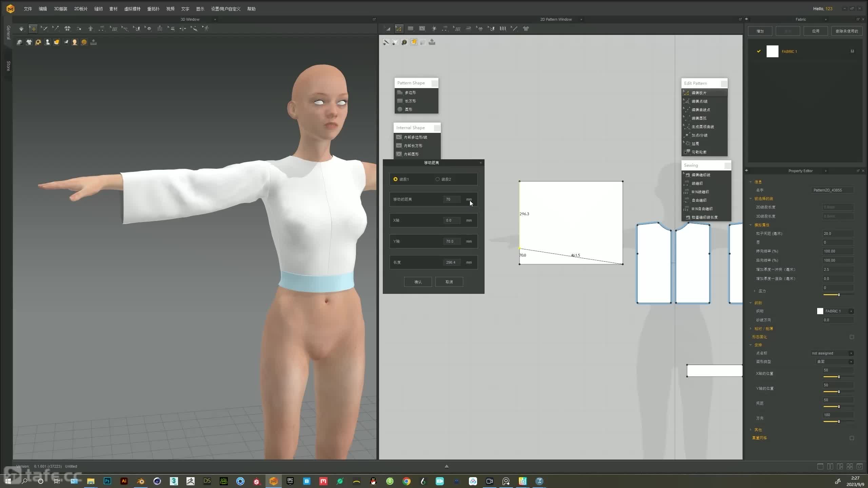Open the 帮助 menu
Image resolution: width=868 pixels, height=488 pixels.
[x=251, y=9]
